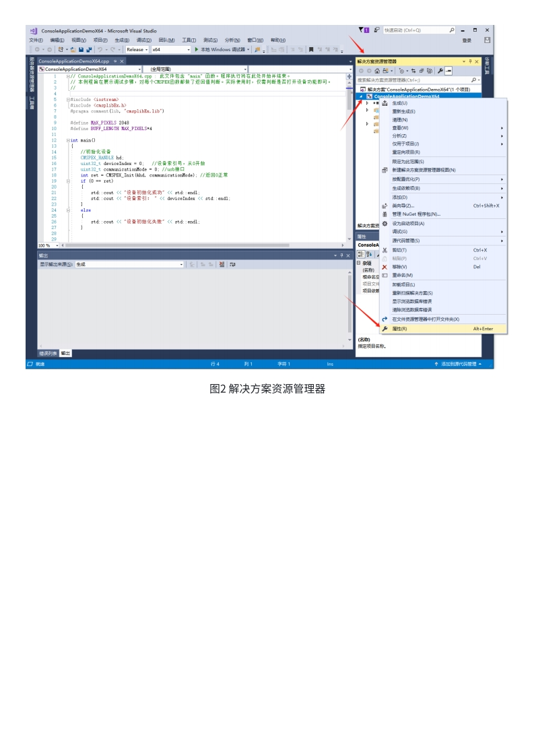
Task: Collapse the ConsoleApplicationDemoX64 project tree node
Action: click(x=362, y=96)
